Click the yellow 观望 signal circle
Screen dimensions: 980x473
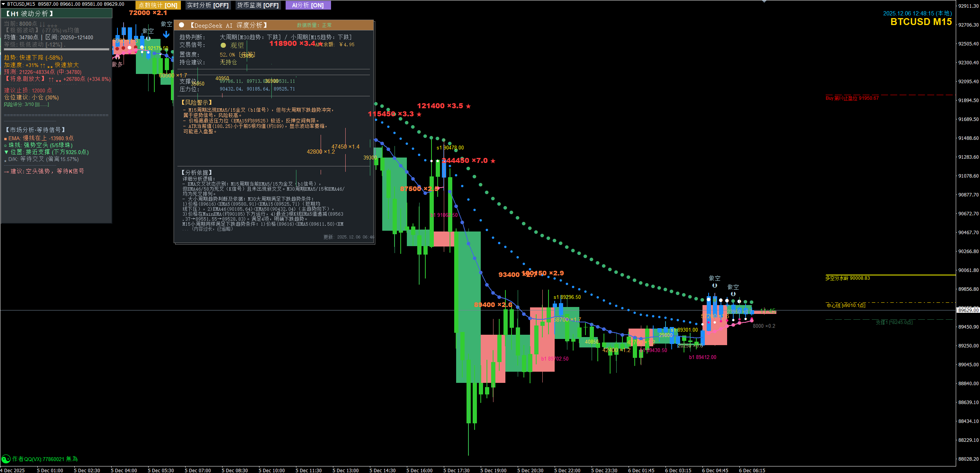(223, 45)
